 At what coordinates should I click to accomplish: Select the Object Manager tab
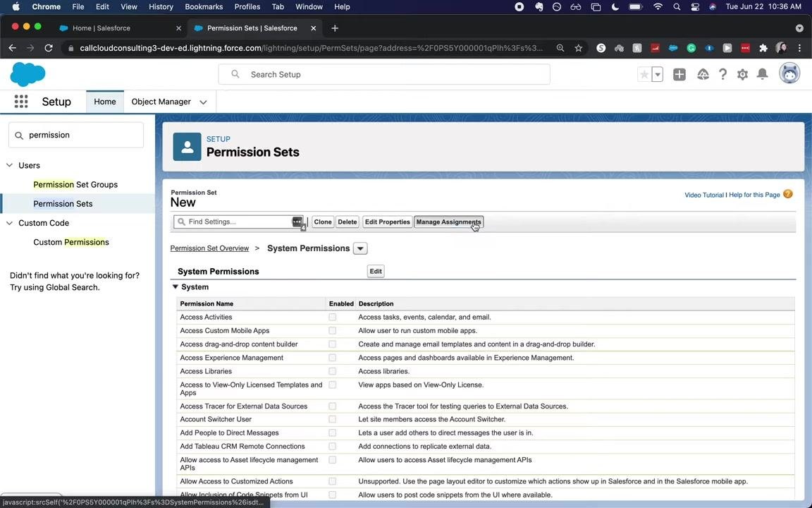[161, 102]
